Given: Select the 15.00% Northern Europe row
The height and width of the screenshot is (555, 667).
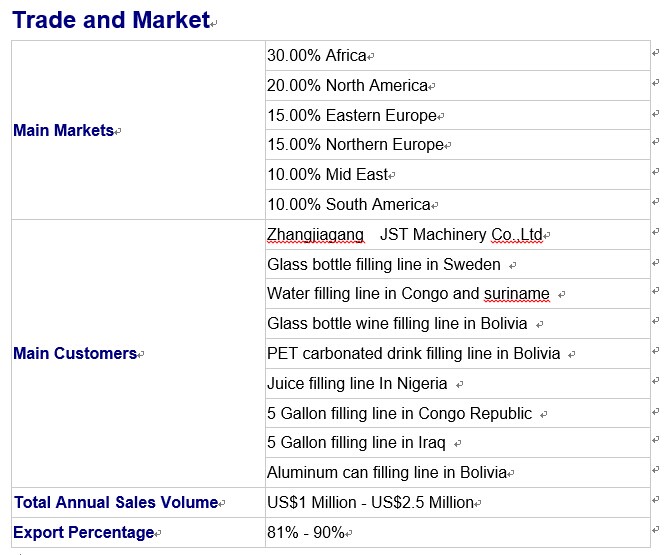Looking at the screenshot, I should tap(458, 145).
